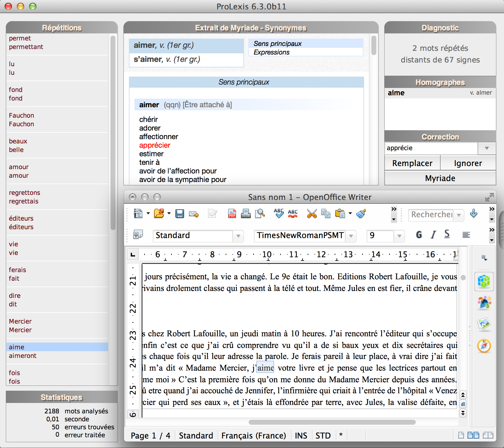Switch to single-page view layout
The image size is (504, 448).
click(461, 435)
